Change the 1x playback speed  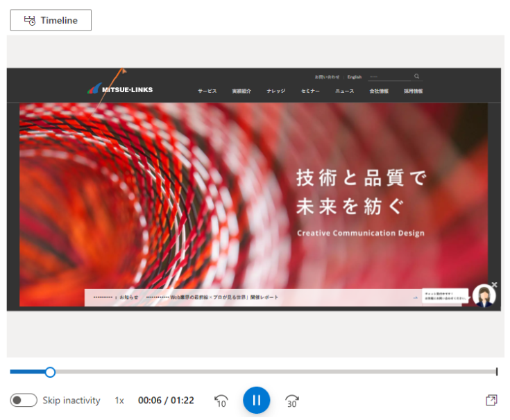pos(119,401)
